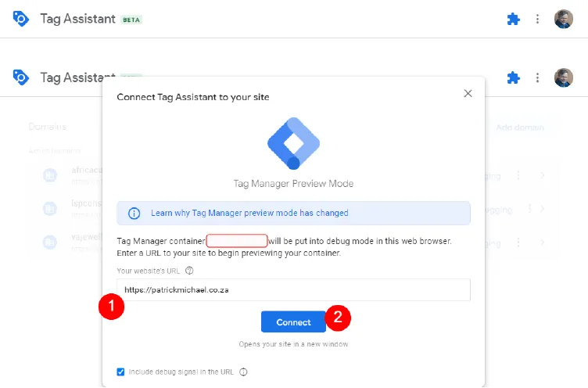Click the africacu domain icon in background list
Viewport: 588px width, 388px height.
coord(50,175)
